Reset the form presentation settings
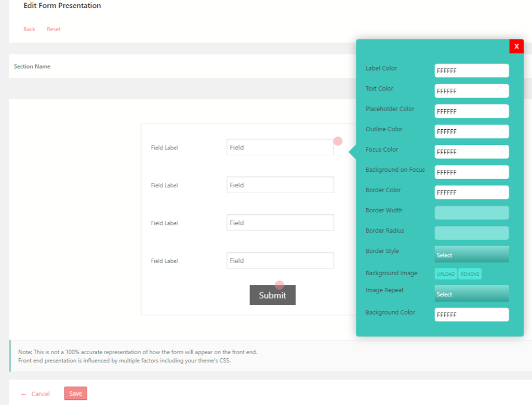This screenshot has height=405, width=532. [54, 29]
